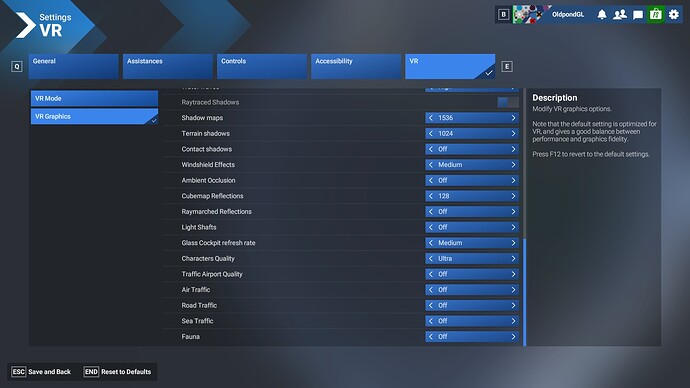Viewport: 690px width, 388px height.
Task: Decrease Terrain shadows with left arrow
Action: coord(431,133)
